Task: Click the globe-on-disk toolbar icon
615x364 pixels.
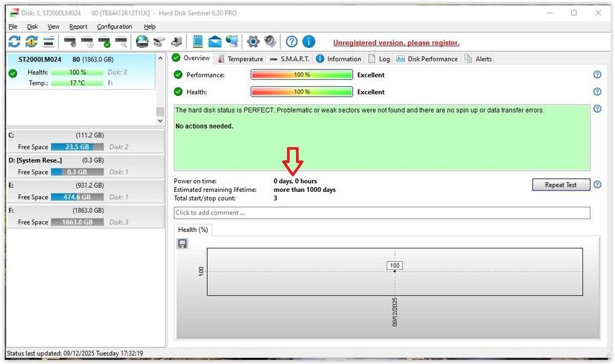Action: [x=142, y=41]
